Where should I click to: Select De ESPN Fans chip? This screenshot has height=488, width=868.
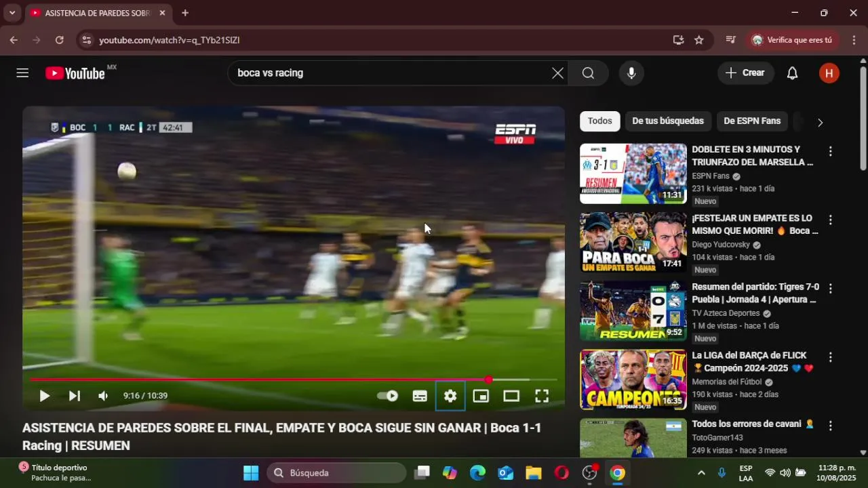tap(752, 121)
